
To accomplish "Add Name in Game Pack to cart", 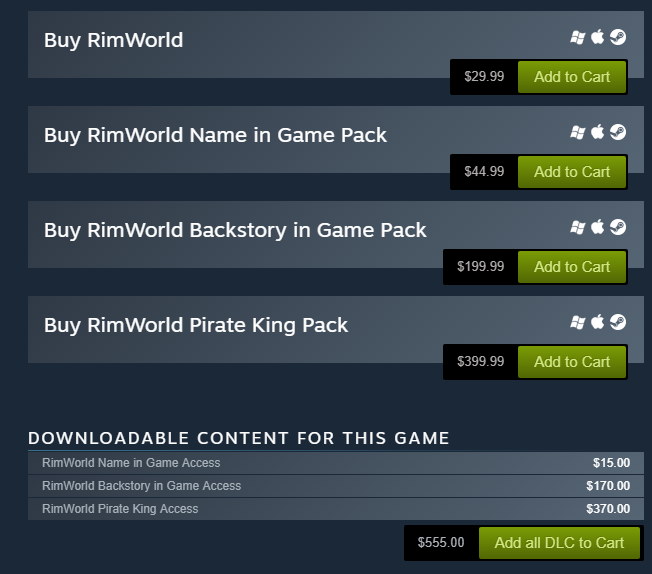I will (572, 172).
